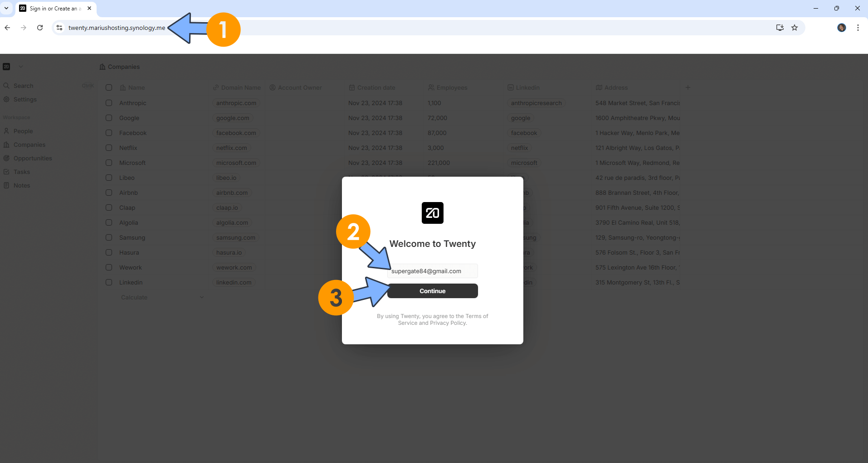Open the Calculate dropdown below the table
This screenshot has height=463, width=868.
162,297
